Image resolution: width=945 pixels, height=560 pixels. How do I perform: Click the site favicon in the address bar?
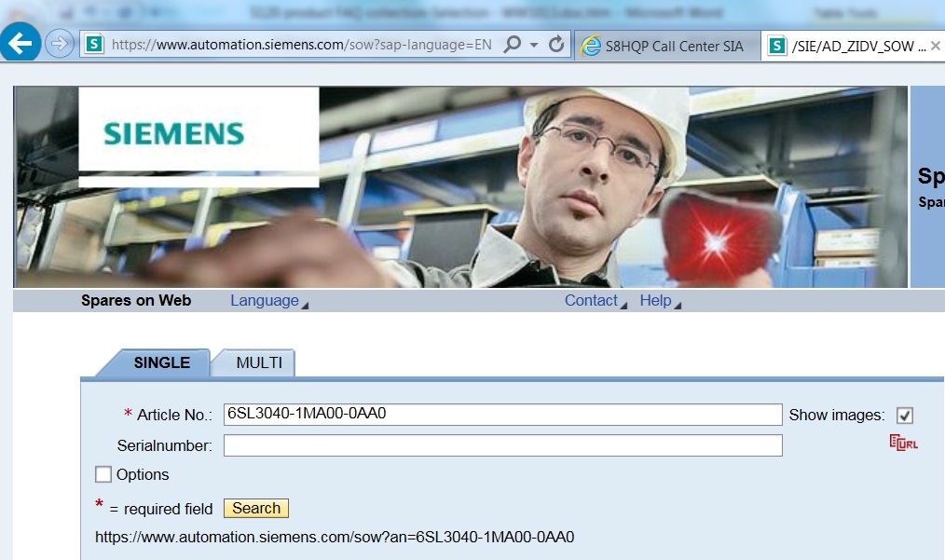93,45
